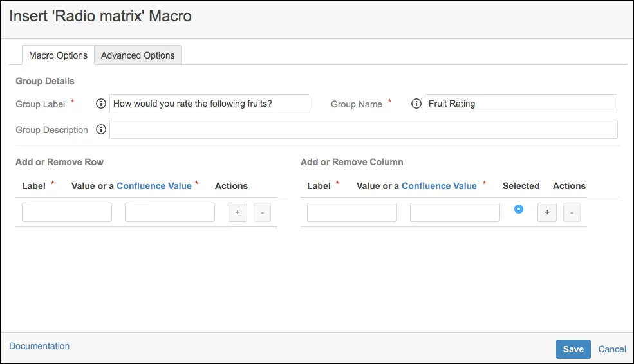Viewport: 634px width, 364px height.
Task: Click the Group Description info icon
Action: [x=100, y=129]
